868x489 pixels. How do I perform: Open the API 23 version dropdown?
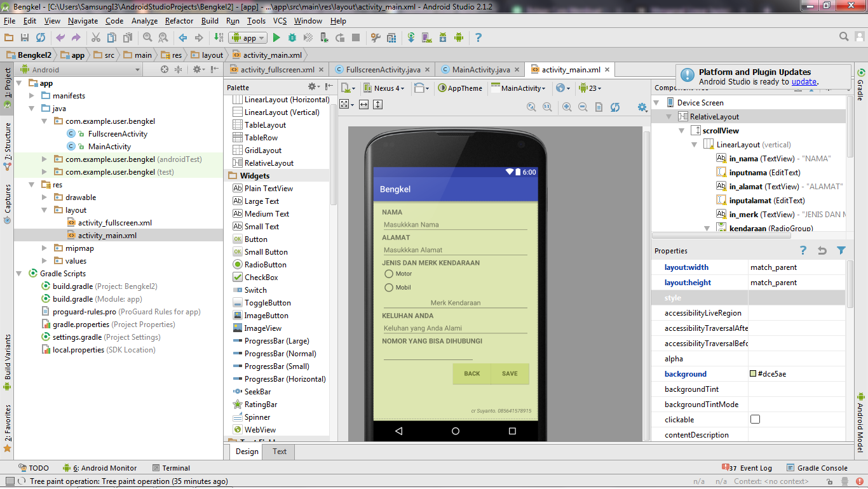click(590, 88)
